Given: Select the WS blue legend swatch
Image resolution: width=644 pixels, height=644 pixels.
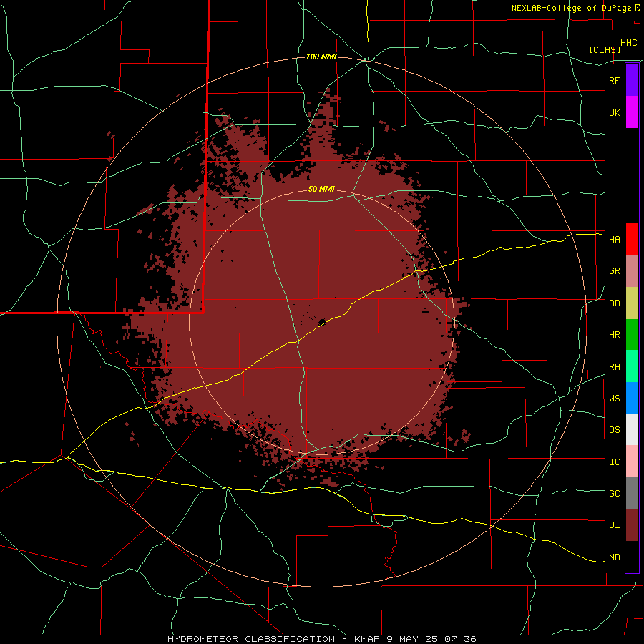Looking at the screenshot, I should [632, 398].
